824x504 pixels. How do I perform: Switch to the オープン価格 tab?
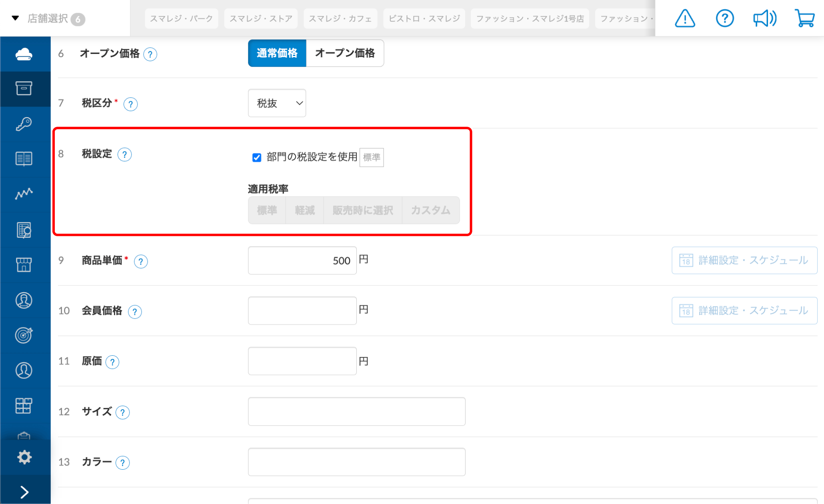point(345,53)
